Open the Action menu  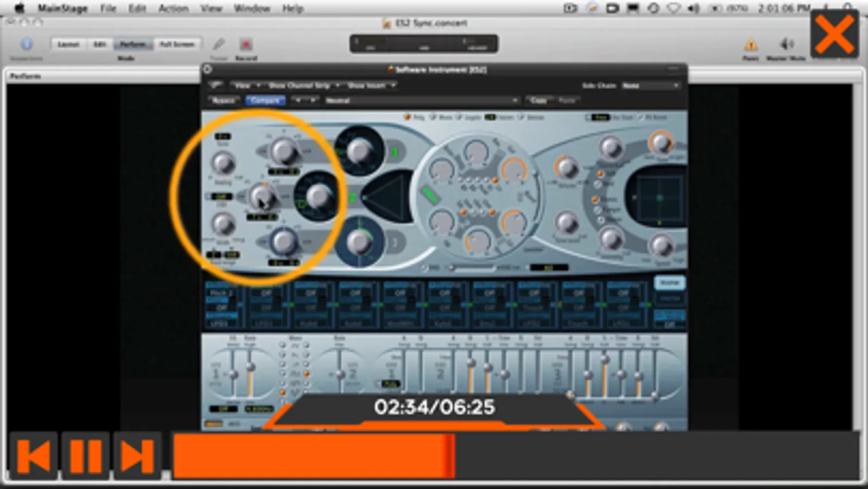coord(173,8)
